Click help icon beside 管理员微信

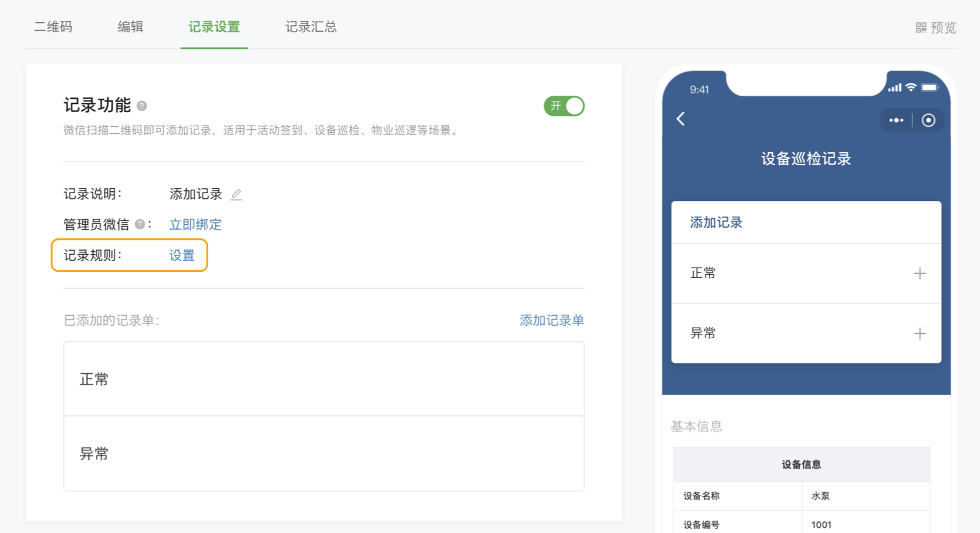(x=140, y=224)
